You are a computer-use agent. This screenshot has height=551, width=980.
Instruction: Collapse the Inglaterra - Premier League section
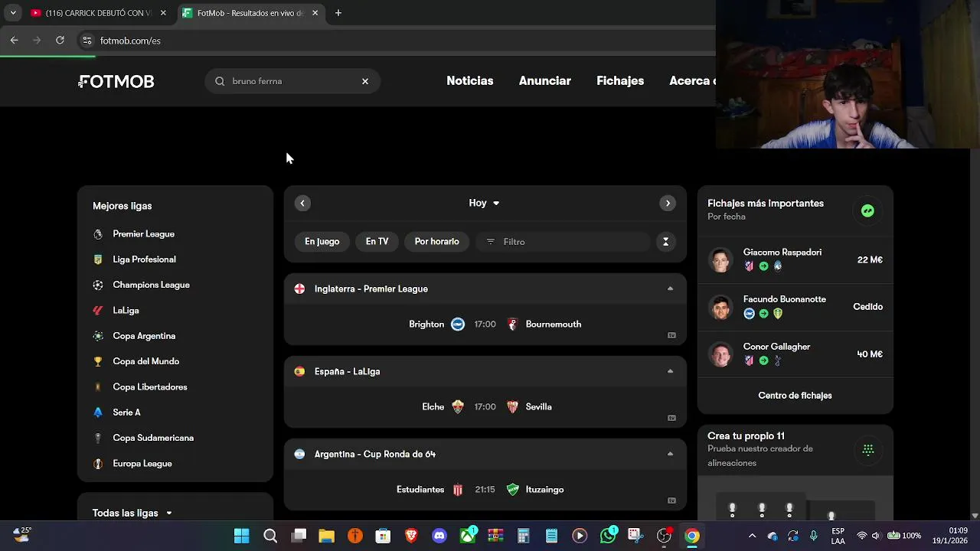click(x=670, y=289)
